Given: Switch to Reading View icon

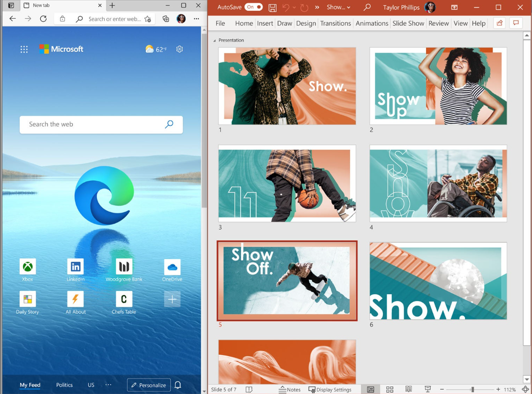Looking at the screenshot, I should tap(409, 390).
